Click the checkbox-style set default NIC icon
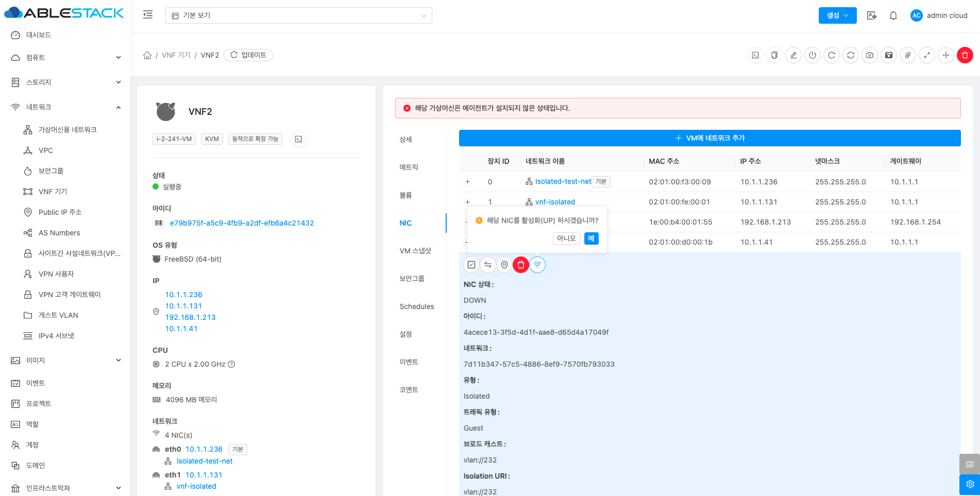The image size is (980, 496). [x=471, y=265]
